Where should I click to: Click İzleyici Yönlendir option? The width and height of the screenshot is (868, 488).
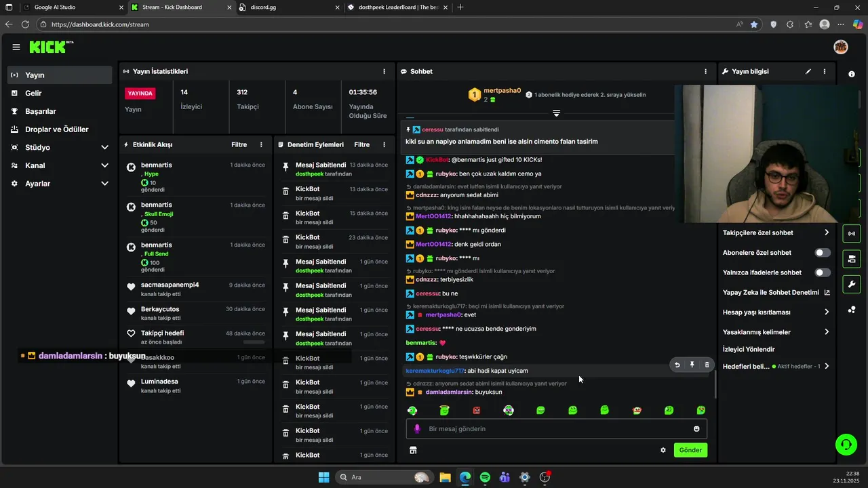[749, 349]
